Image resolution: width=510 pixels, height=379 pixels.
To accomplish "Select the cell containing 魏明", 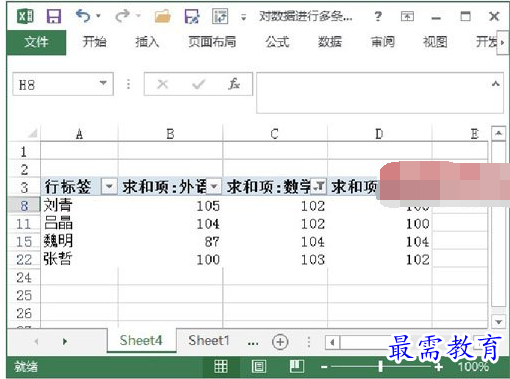I will (x=79, y=241).
